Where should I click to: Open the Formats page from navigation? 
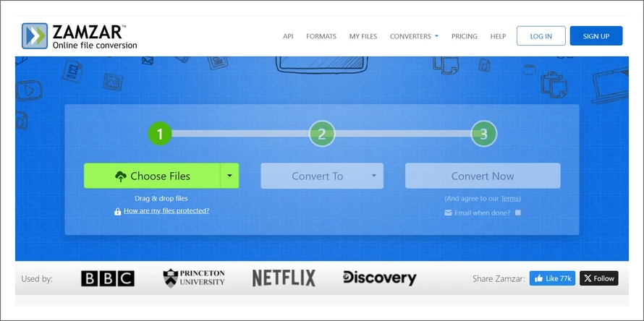pos(321,36)
